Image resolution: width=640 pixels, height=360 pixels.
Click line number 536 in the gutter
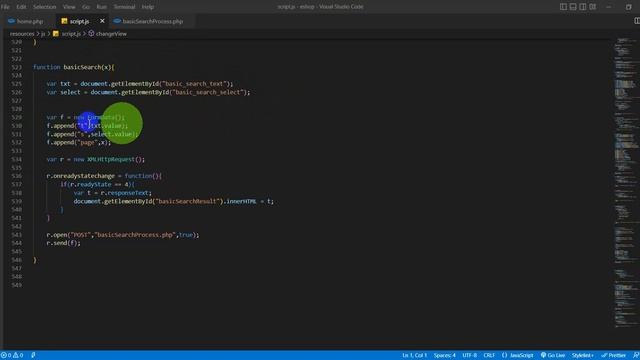(x=17, y=176)
